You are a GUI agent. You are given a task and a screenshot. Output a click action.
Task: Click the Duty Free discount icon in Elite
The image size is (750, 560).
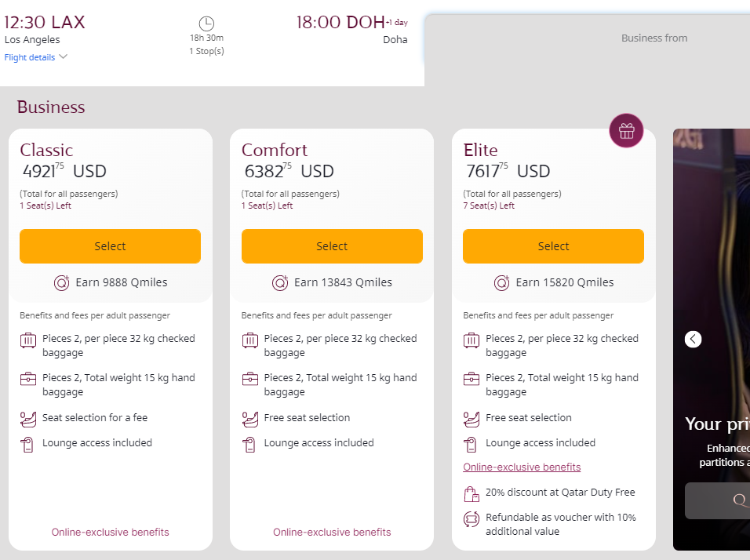471,494
